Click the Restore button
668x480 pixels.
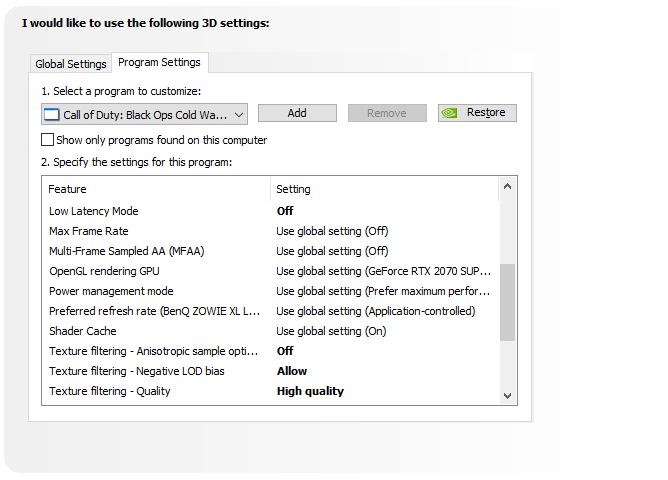477,113
